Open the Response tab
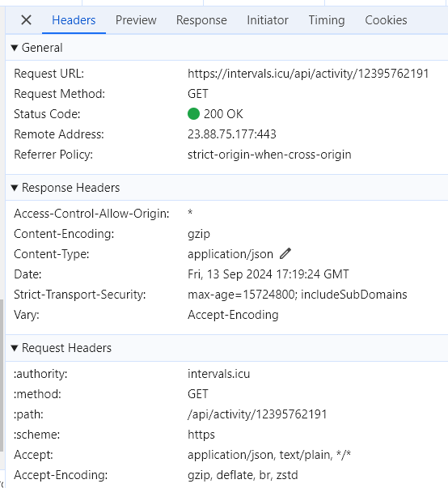 [201, 20]
